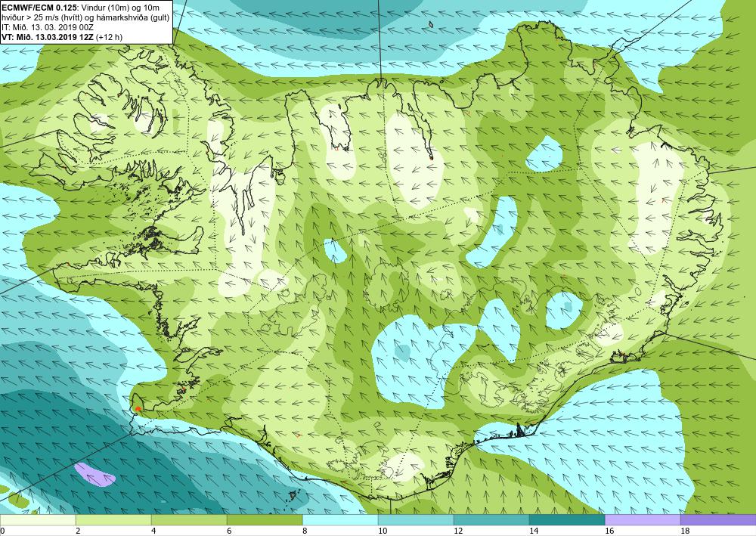Click the legend scale label '10'
The width and height of the screenshot is (756, 536).
[x=383, y=531]
